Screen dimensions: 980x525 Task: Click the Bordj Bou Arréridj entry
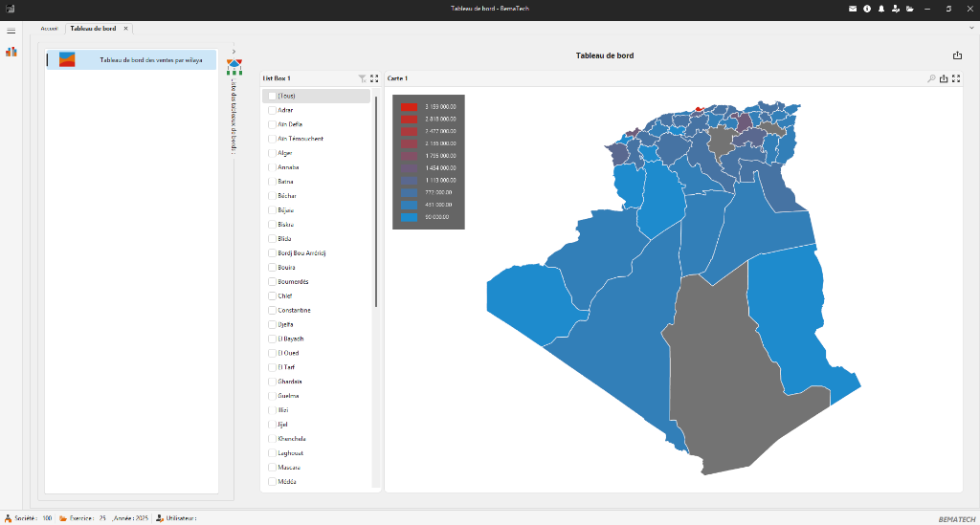(301, 253)
